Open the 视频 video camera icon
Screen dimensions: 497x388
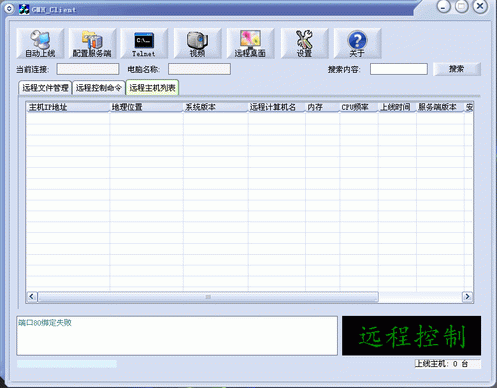point(197,43)
